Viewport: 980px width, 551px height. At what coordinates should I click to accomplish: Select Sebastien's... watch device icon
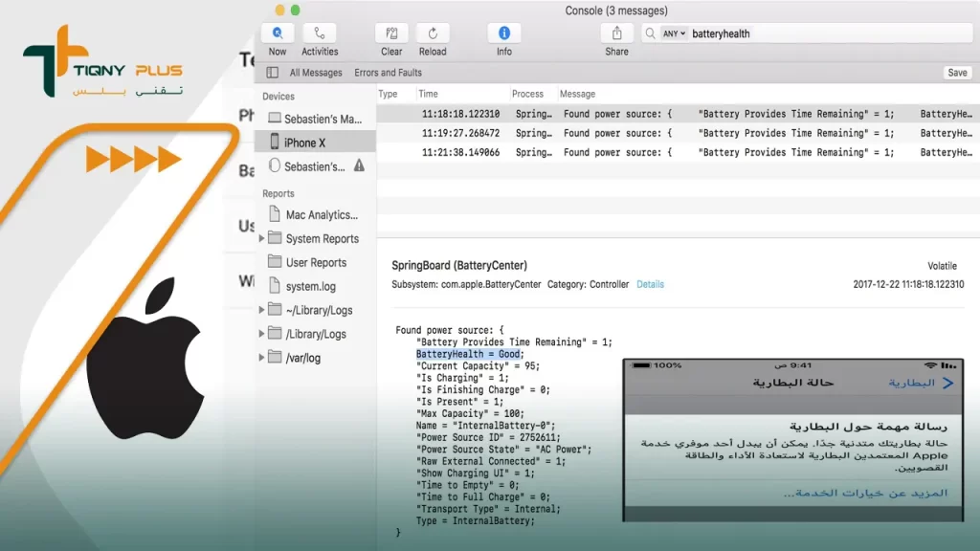pyautogui.click(x=275, y=165)
